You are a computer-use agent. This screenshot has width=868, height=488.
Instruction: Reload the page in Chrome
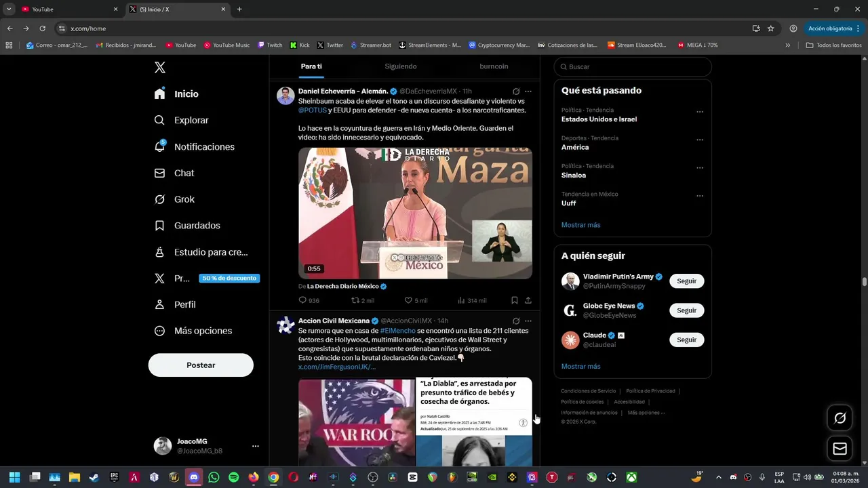(x=42, y=28)
